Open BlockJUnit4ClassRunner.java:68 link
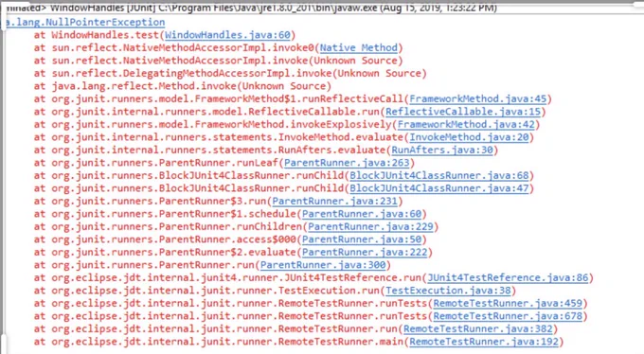Image resolution: width=644 pixels, height=354 pixels. (x=439, y=175)
